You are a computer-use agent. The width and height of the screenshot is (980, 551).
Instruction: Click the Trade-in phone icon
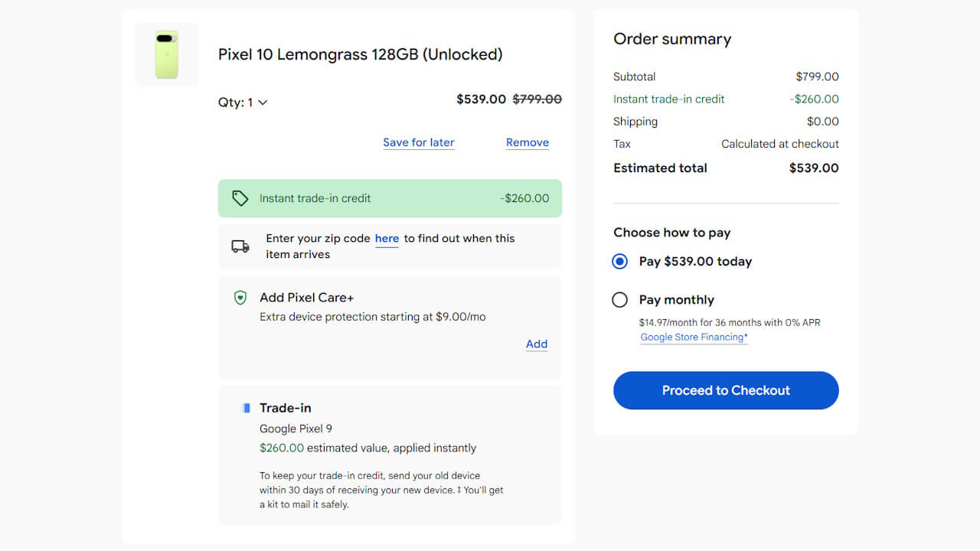[246, 408]
